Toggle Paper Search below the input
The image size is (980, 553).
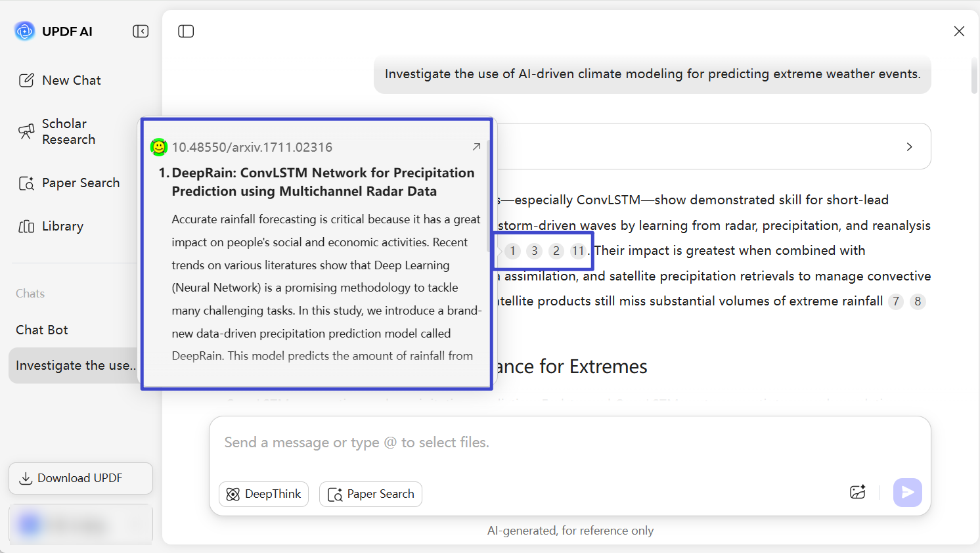pos(370,494)
